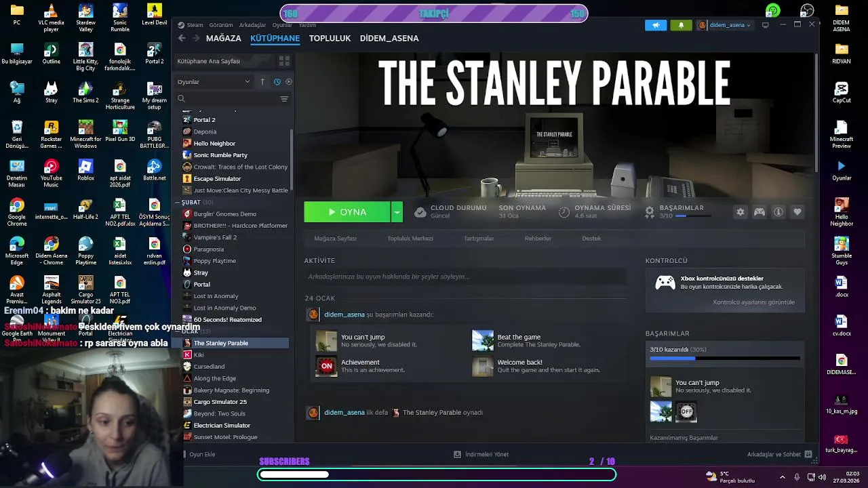
Task: Open the Mağaza Sayfası link
Action: [335, 239]
